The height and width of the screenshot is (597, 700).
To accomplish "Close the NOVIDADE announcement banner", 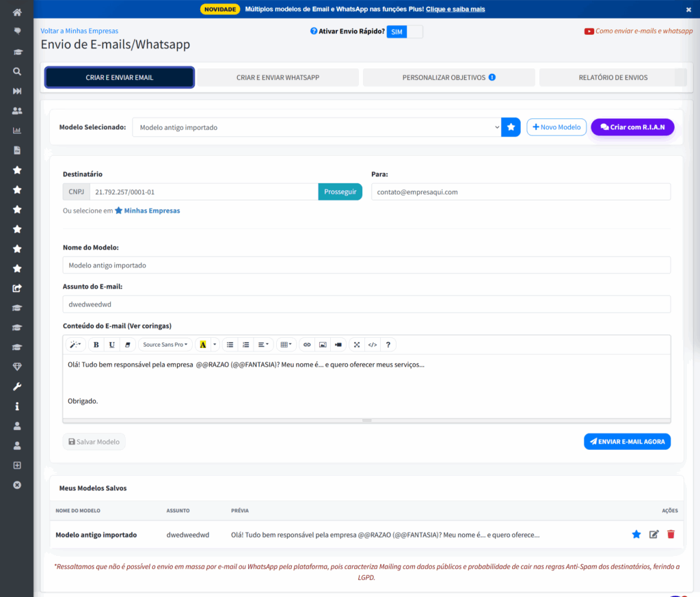I will coord(688,10).
